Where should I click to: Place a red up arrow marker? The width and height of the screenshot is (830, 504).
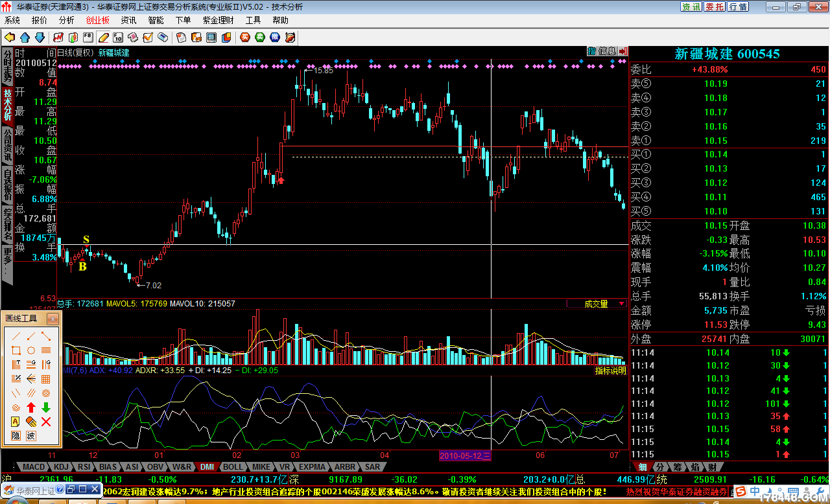(31, 407)
